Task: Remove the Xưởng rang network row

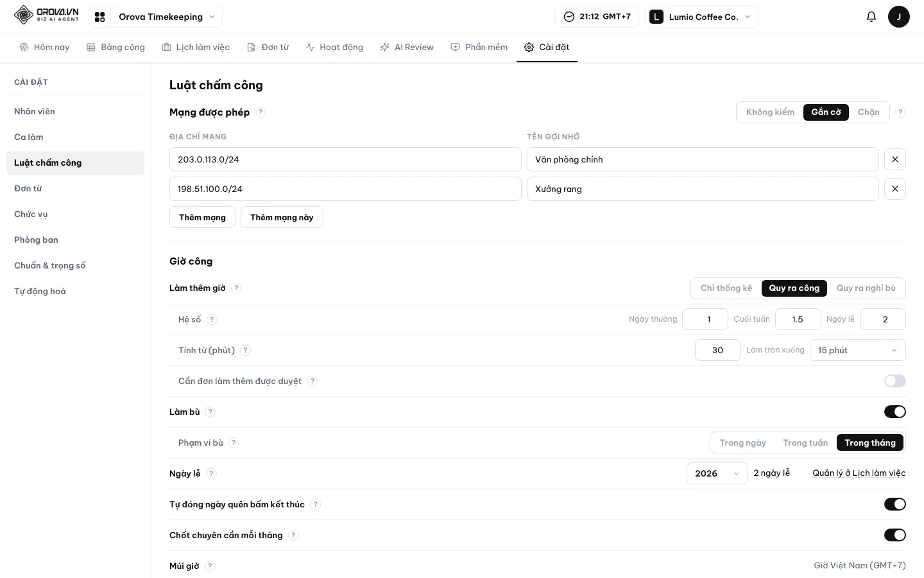Action: 894,189
